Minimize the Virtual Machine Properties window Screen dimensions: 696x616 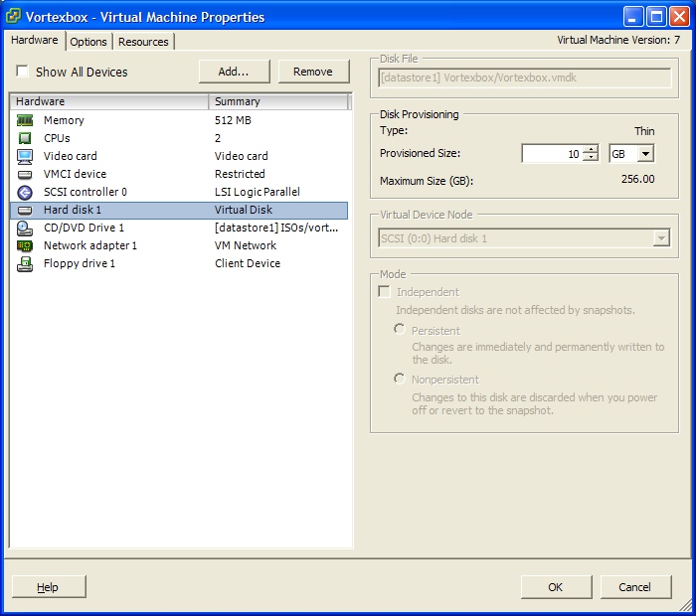[x=633, y=17]
